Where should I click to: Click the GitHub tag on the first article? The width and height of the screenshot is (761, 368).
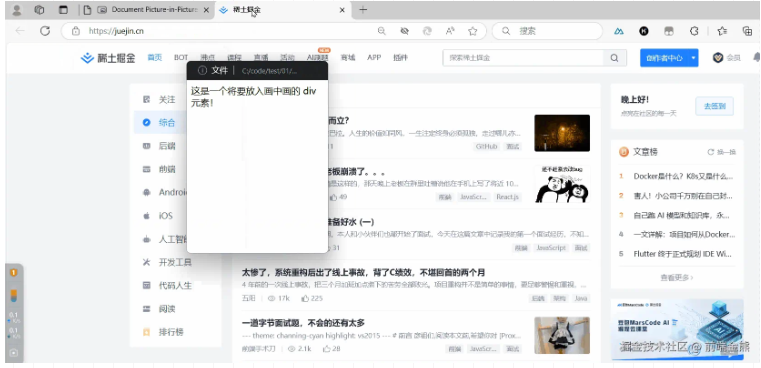tap(487, 146)
